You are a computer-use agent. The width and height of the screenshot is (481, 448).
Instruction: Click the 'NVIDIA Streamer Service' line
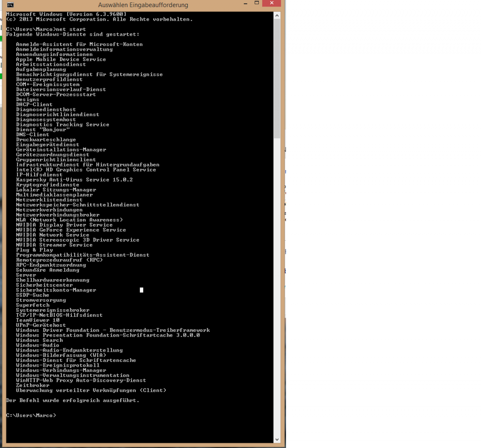(54, 245)
